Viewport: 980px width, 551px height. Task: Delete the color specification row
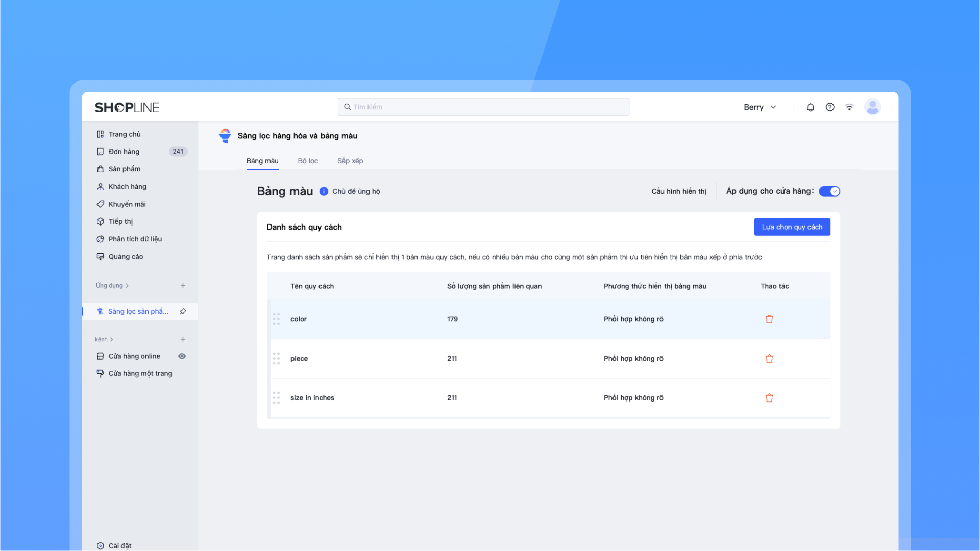[x=769, y=319]
